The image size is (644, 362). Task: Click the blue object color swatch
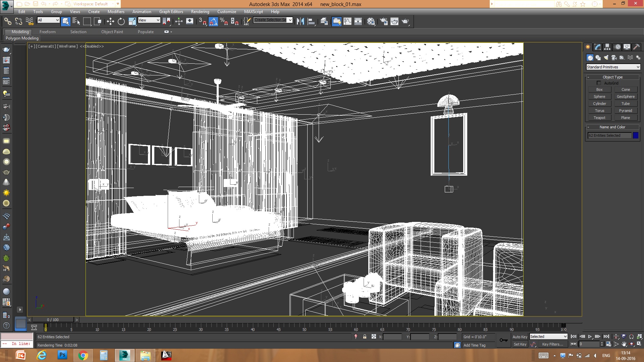(636, 135)
